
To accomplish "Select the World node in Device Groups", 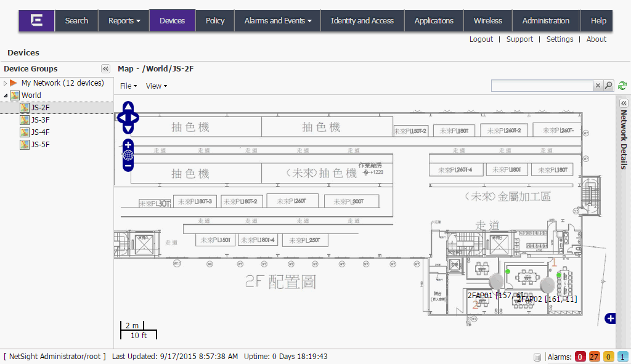I will point(31,95).
